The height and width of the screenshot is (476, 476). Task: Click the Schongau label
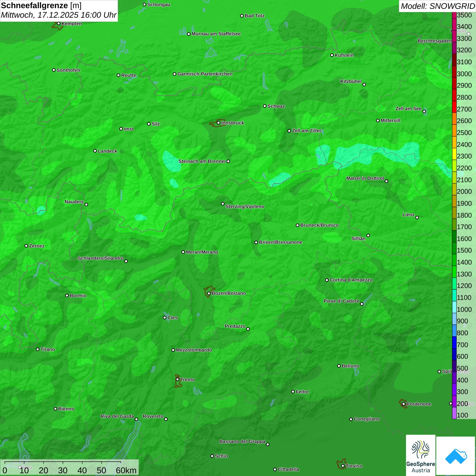158,4
